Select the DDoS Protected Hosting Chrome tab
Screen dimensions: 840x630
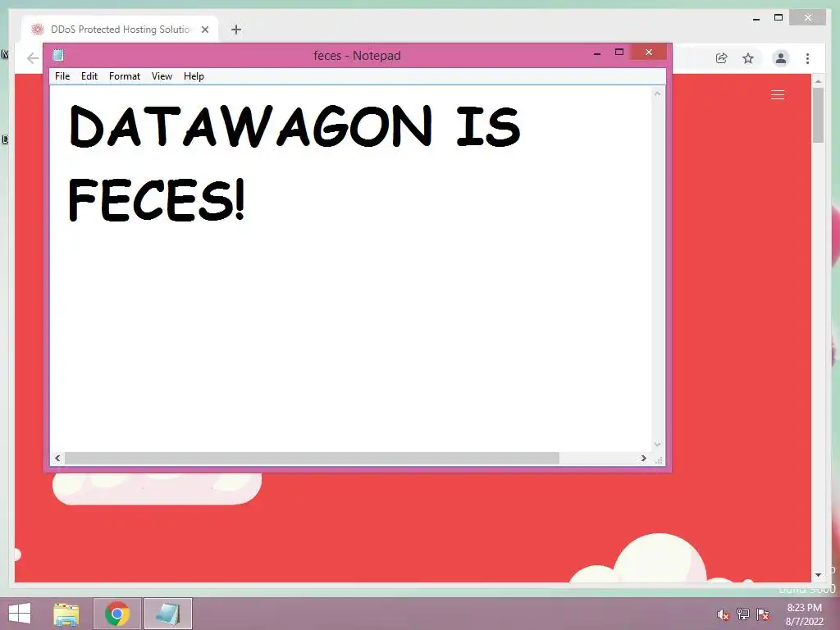[120, 30]
